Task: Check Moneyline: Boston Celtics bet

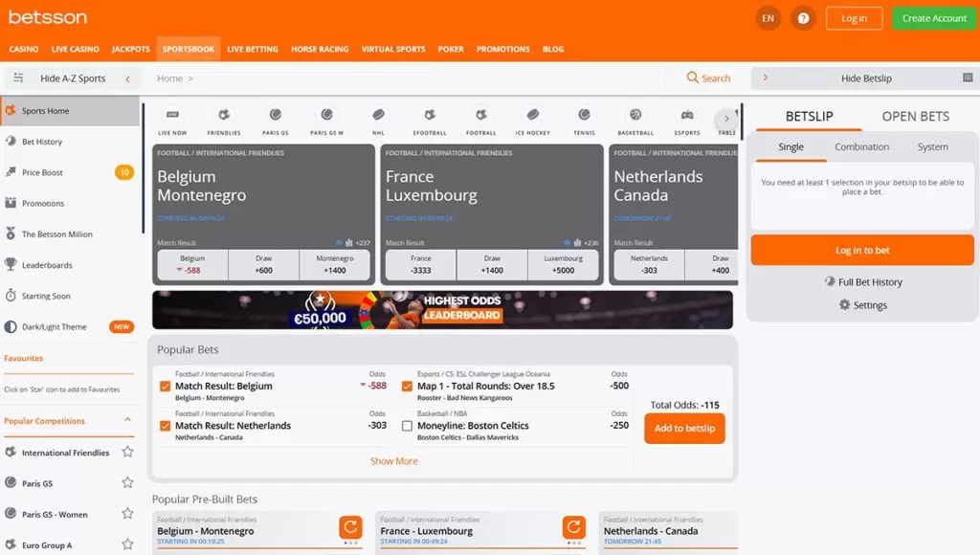Action: [x=407, y=426]
